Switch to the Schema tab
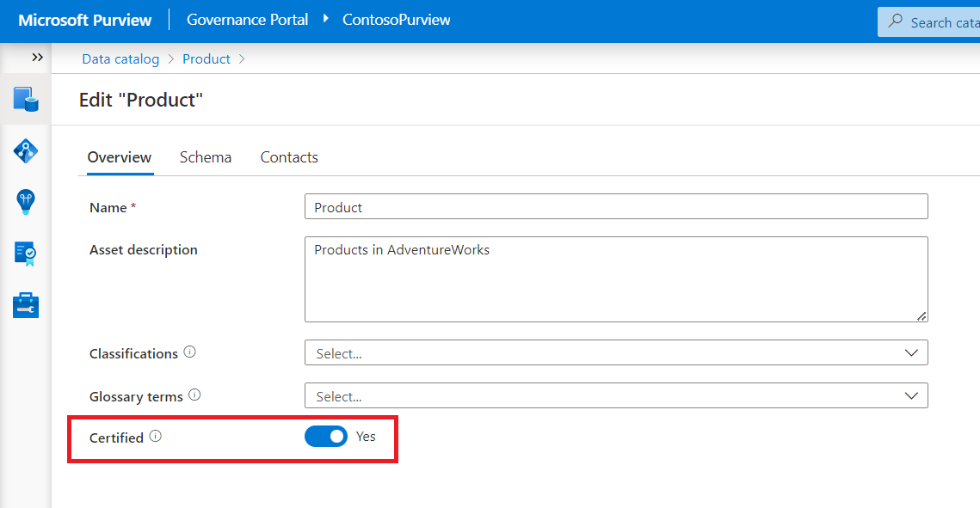This screenshot has height=508, width=980. (206, 157)
